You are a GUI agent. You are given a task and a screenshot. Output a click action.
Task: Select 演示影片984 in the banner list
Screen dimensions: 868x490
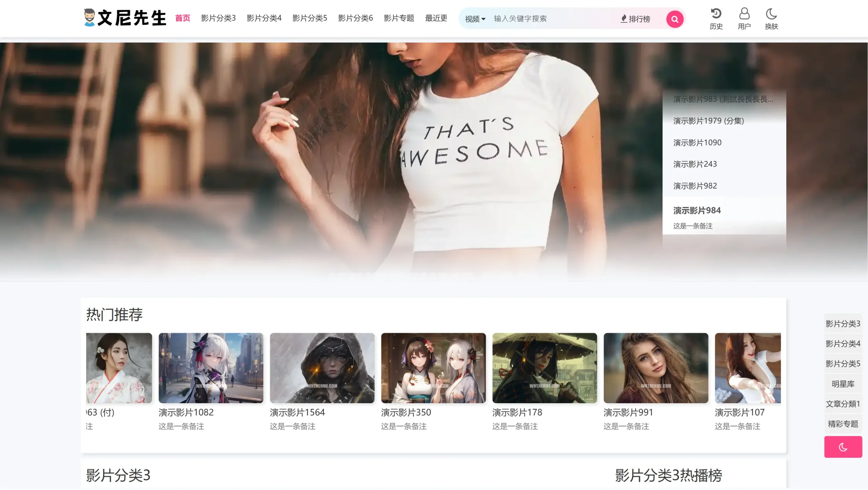pyautogui.click(x=697, y=210)
